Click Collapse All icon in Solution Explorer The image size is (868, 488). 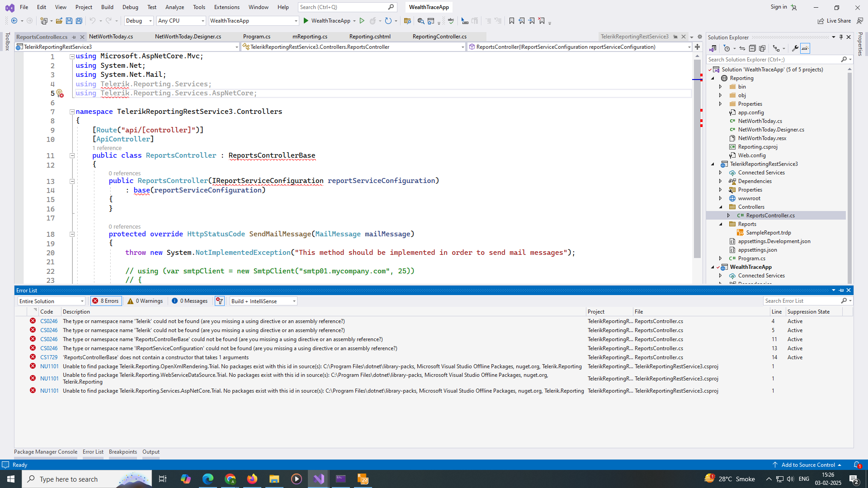[752, 48]
